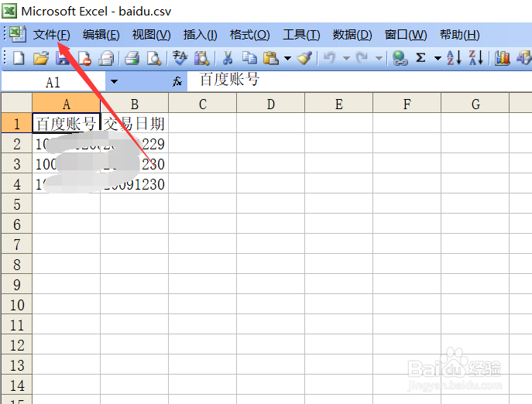The width and height of the screenshot is (532, 404).
Task: Select row 1 header
Action: (17, 123)
